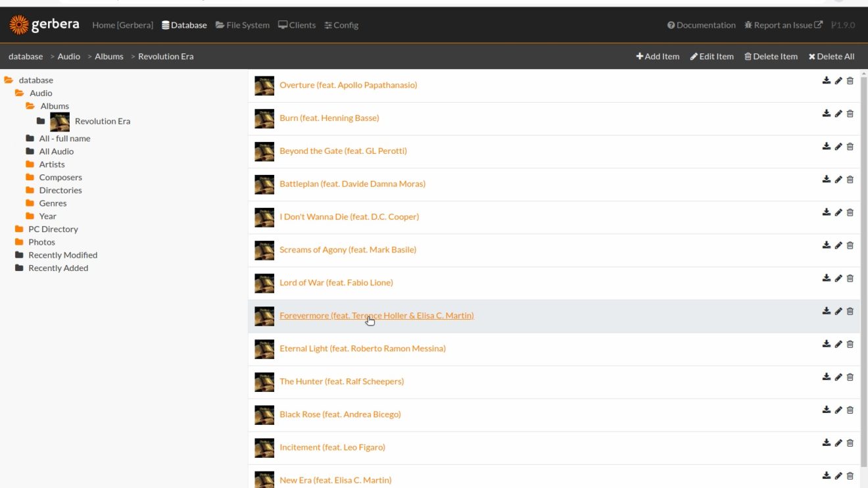Download the Battleplan track via its icon
This screenshot has width=868, height=488.
[827, 179]
